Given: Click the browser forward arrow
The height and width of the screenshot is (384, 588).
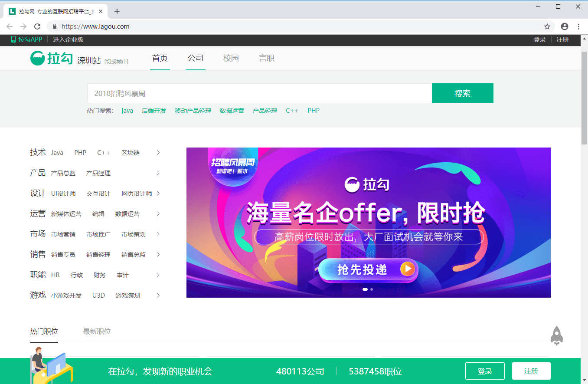Looking at the screenshot, I should tap(23, 26).
